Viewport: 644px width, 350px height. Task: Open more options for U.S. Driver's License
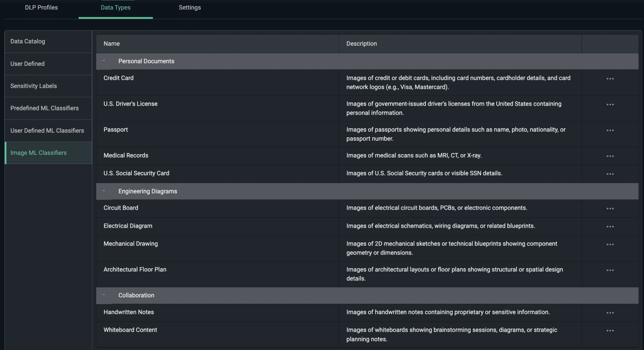610,104
